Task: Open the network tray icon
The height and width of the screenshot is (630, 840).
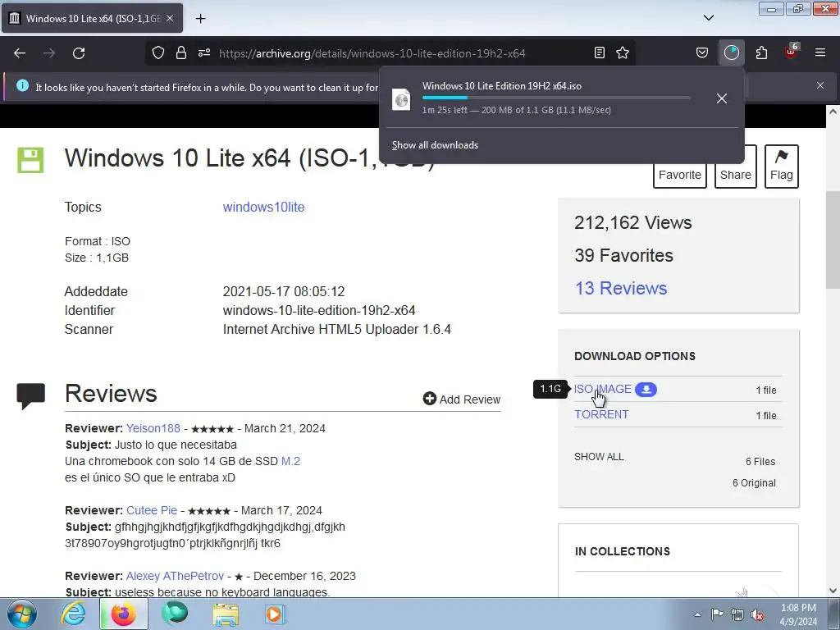Action: coord(737,614)
